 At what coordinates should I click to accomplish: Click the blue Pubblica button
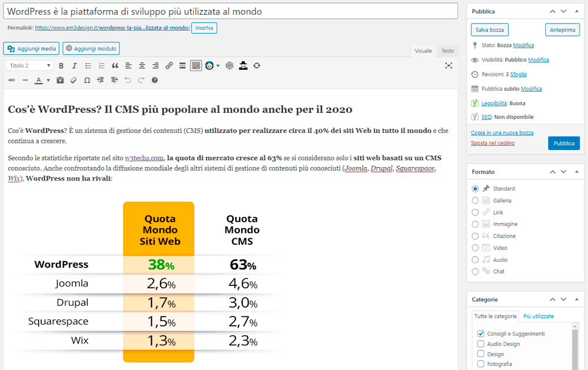pos(563,143)
